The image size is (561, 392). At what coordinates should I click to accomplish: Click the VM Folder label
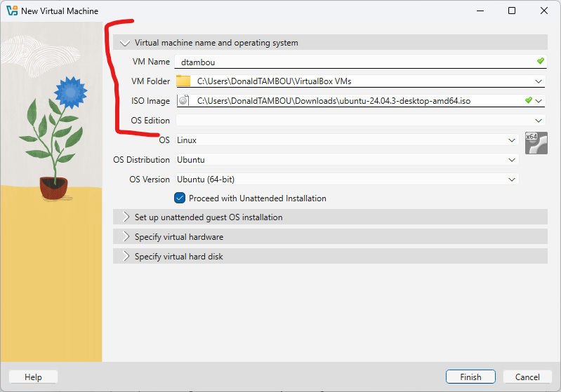click(150, 81)
